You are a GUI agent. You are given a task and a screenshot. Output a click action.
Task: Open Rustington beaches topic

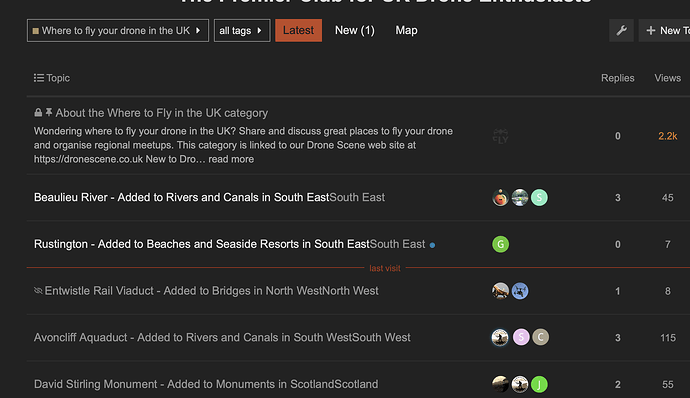click(202, 244)
